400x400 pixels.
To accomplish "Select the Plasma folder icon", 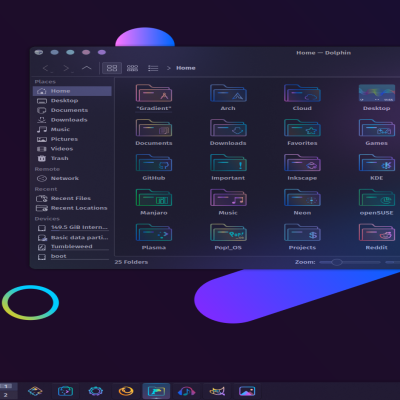I will click(x=154, y=232).
